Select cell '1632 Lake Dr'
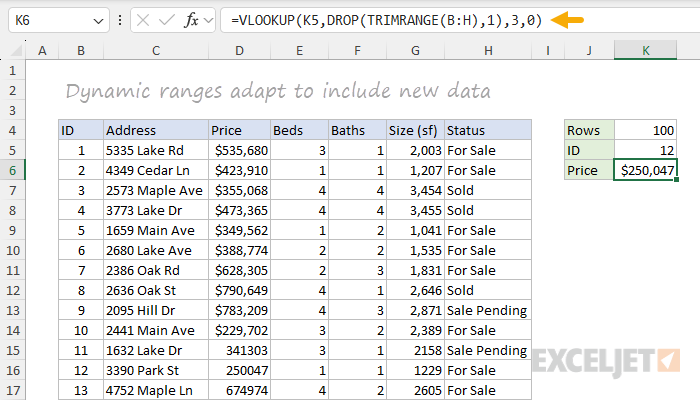700x400 pixels. click(x=156, y=350)
